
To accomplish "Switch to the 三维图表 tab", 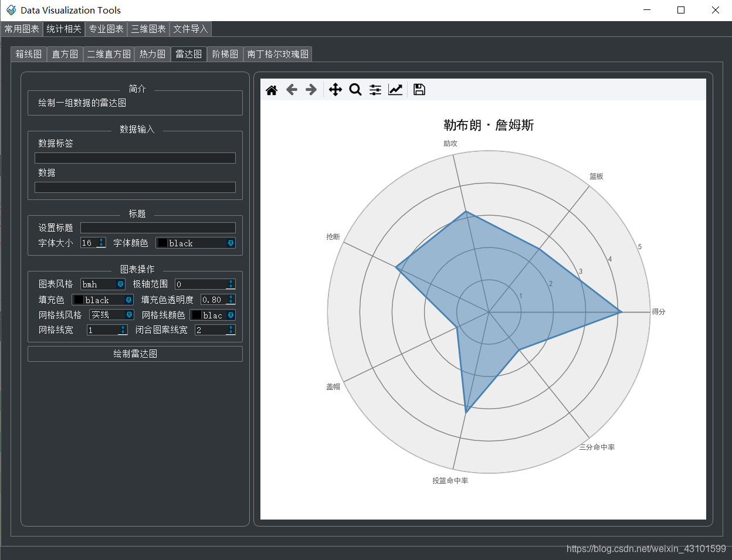I will click(x=148, y=29).
